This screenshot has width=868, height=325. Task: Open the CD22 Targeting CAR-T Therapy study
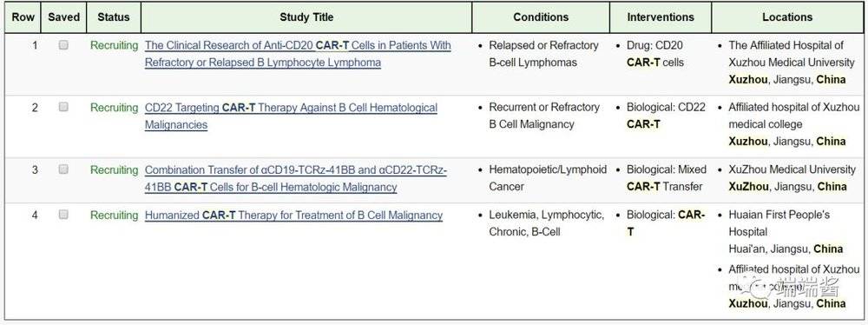point(291,116)
